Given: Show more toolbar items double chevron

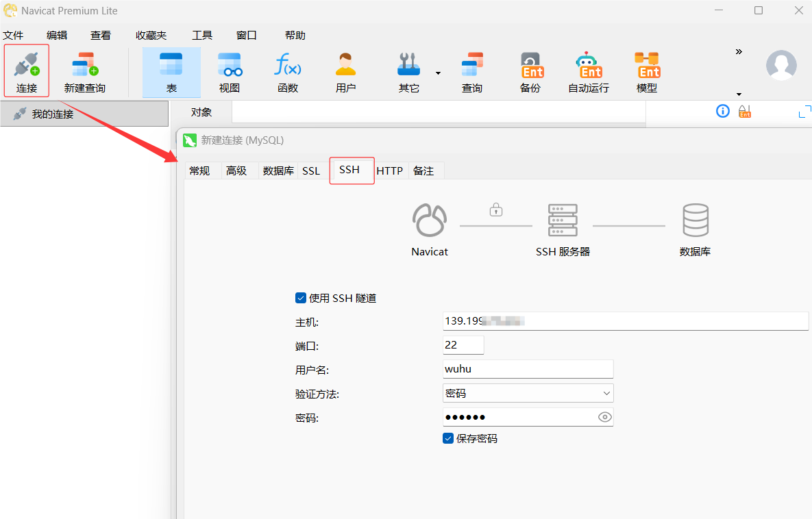Looking at the screenshot, I should (x=739, y=52).
